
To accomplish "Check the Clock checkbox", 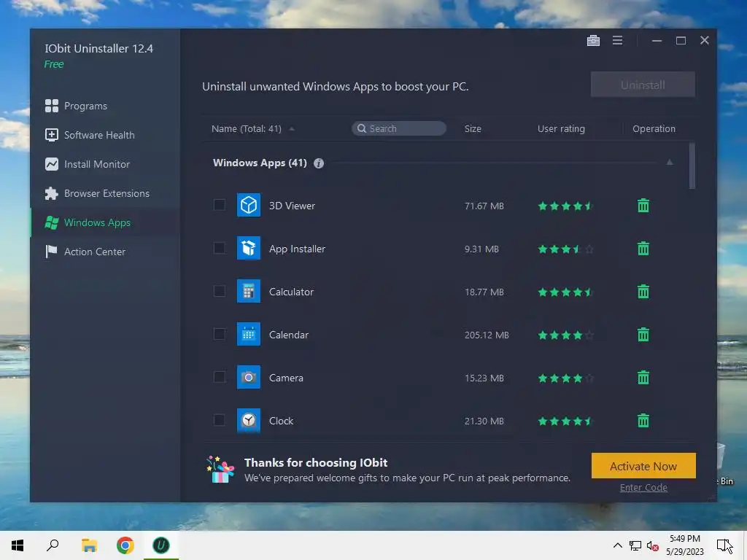I will click(219, 420).
